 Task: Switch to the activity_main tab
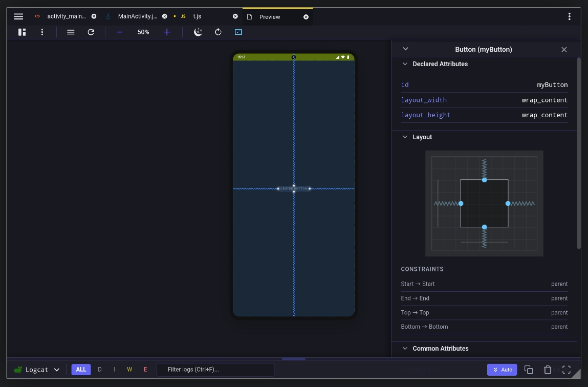coord(67,16)
